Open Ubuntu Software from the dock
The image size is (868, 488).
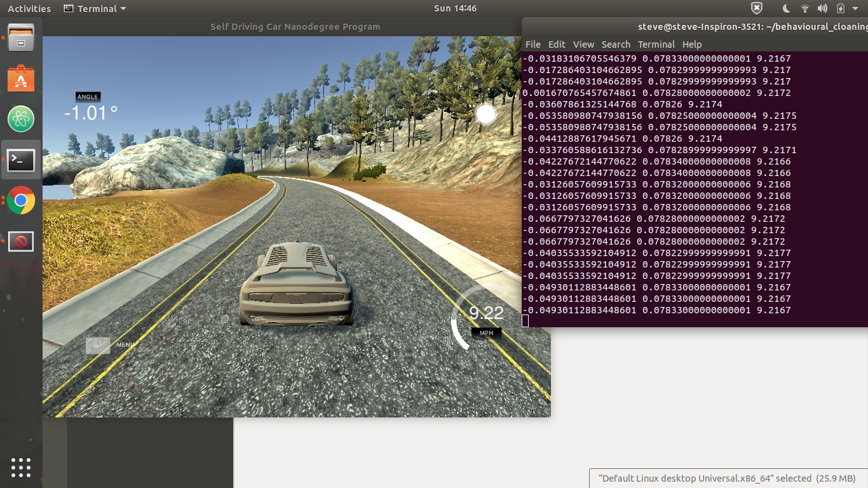click(x=21, y=79)
